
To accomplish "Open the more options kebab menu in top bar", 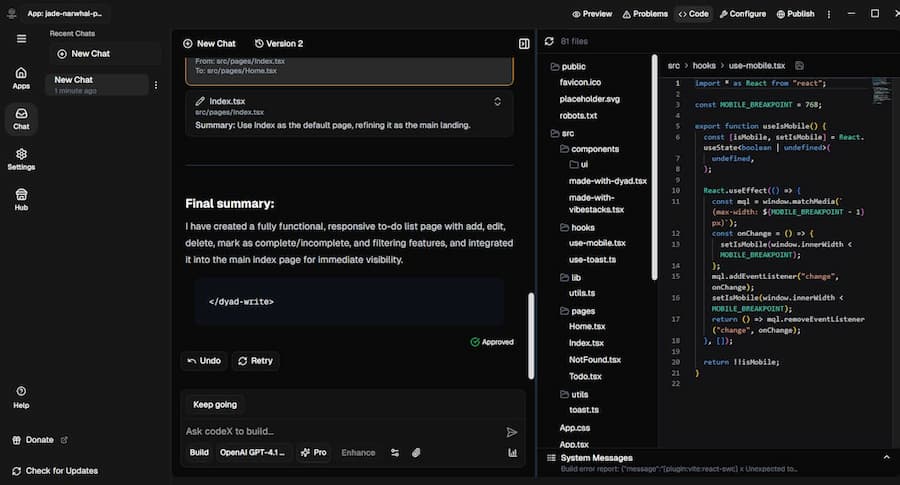I will click(828, 14).
